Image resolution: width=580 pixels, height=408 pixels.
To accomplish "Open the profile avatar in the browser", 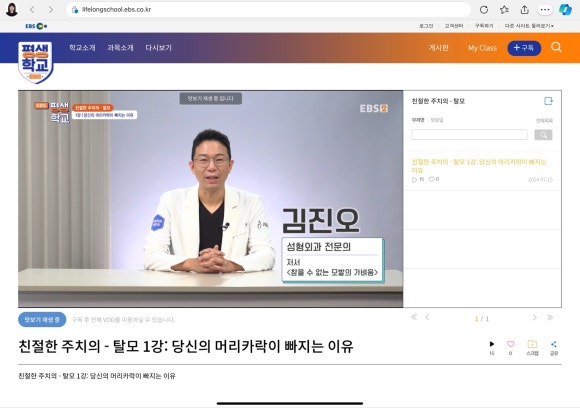I will tap(12, 10).
